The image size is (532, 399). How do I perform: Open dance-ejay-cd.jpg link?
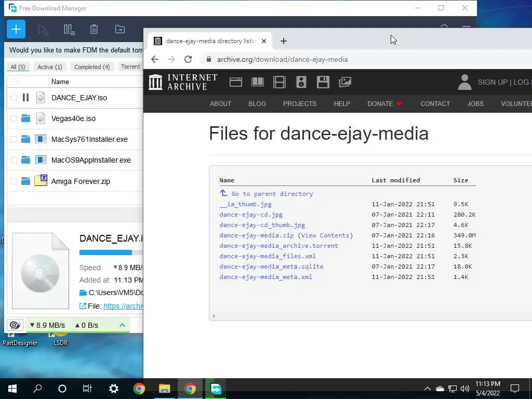(251, 215)
